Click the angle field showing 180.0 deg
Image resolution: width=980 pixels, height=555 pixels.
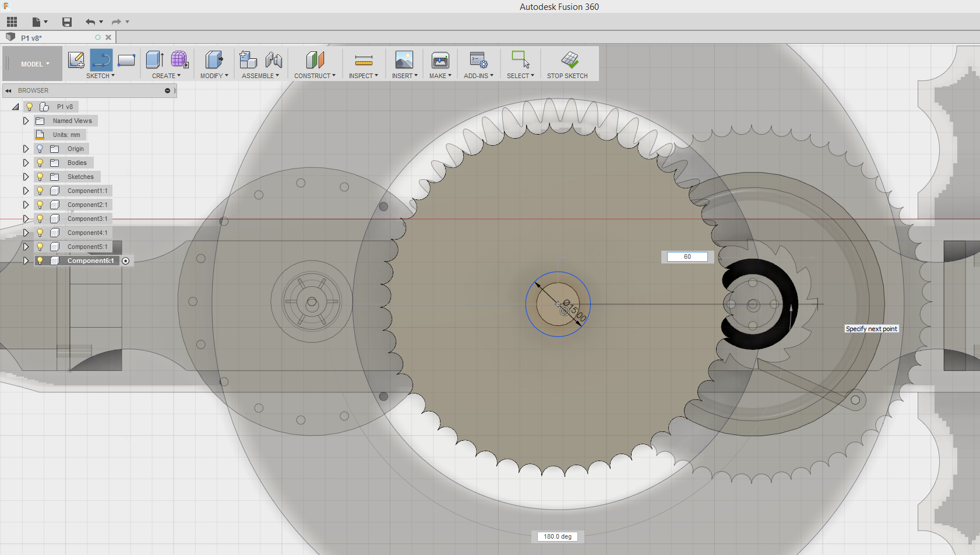tap(558, 536)
